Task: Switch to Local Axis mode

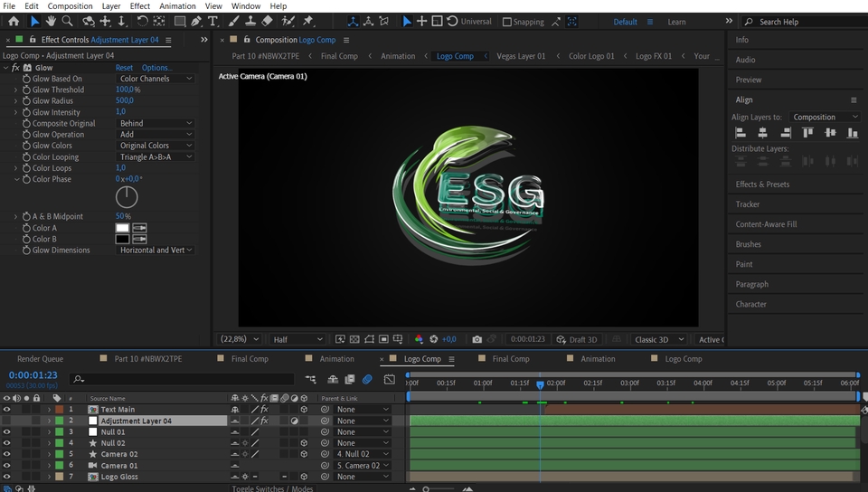Action: (353, 21)
